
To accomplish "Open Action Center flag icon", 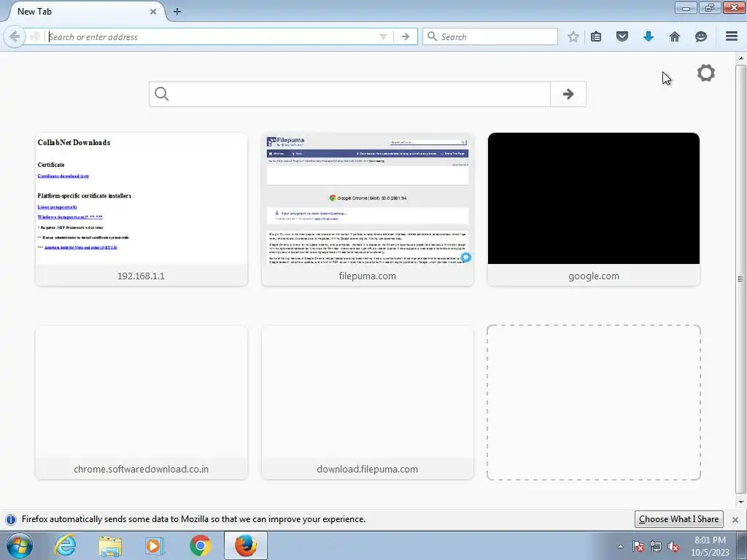I will (x=638, y=546).
